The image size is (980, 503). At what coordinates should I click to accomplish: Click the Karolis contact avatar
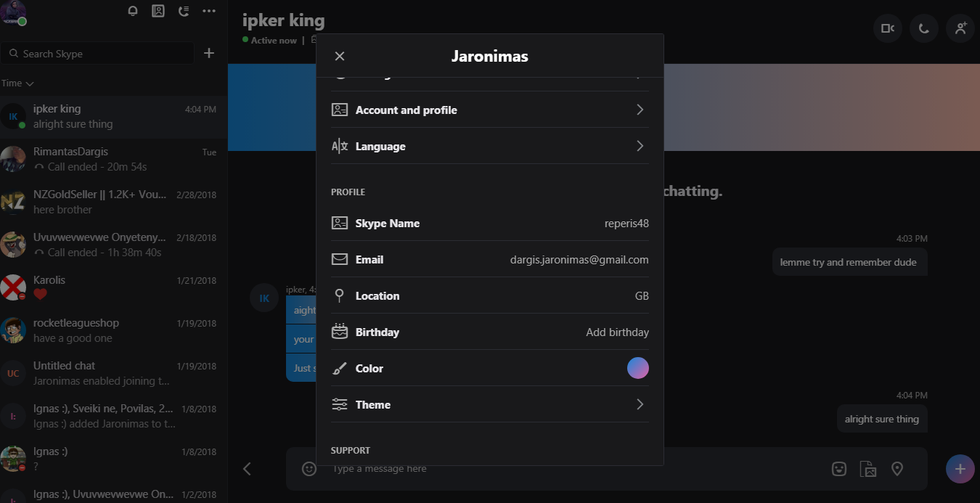[13, 288]
